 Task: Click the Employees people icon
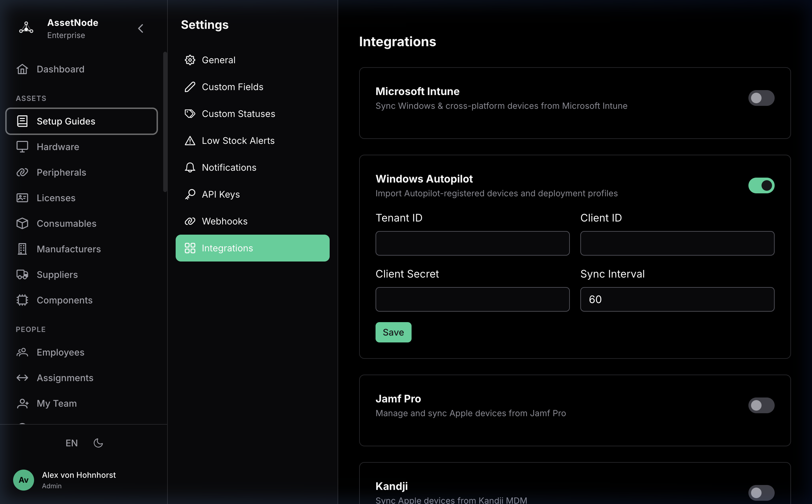(x=22, y=352)
